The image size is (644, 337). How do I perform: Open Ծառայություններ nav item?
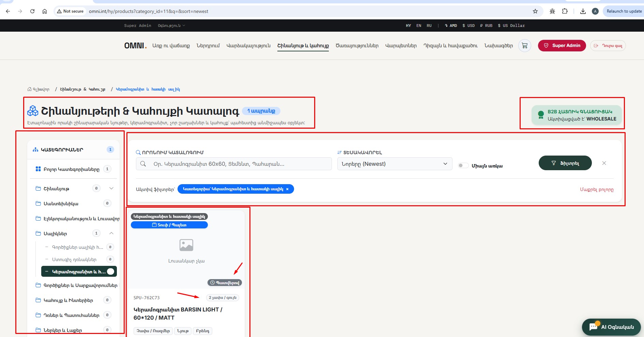coord(357,46)
